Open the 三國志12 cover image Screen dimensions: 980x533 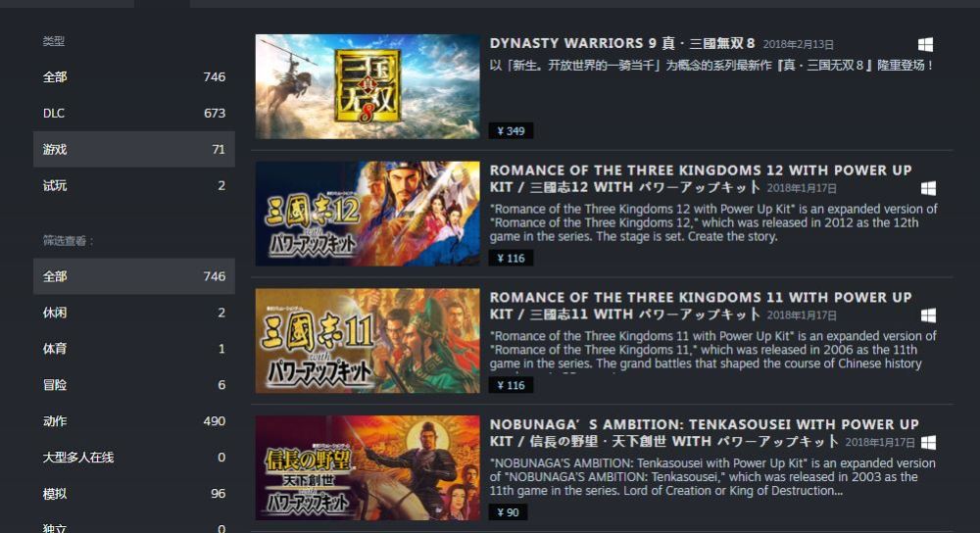pyautogui.click(x=367, y=214)
